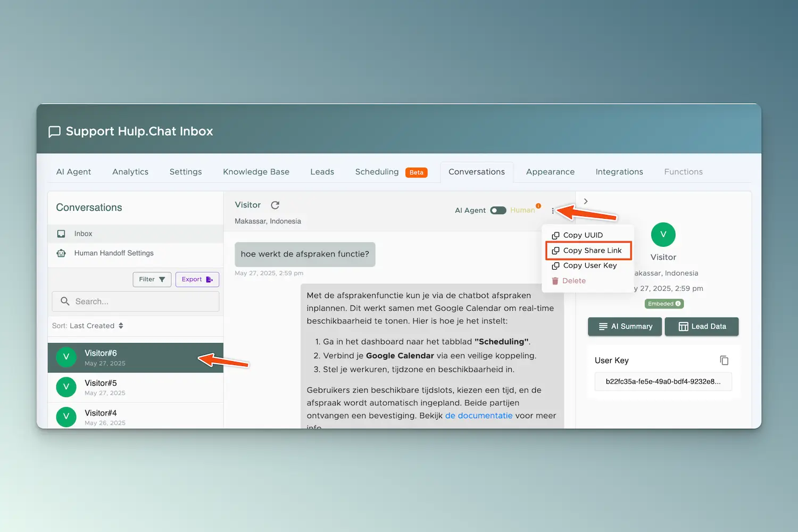Screen dimensions: 798x532
Task: Copy the User Key with copy icon
Action: tap(724, 361)
